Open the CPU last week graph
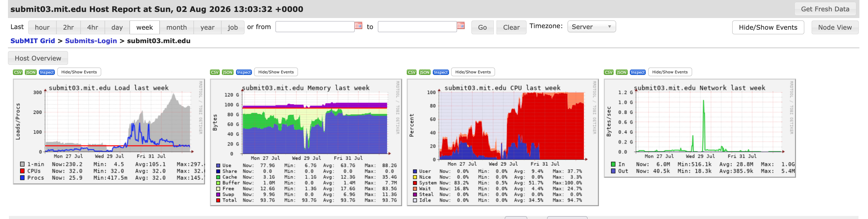 503,142
